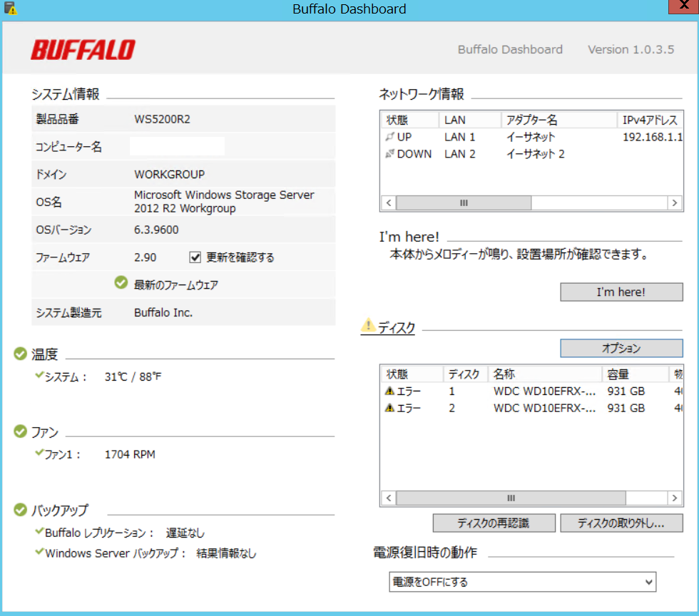
Task: Click the LAN column header in network table
Action: coord(470,120)
